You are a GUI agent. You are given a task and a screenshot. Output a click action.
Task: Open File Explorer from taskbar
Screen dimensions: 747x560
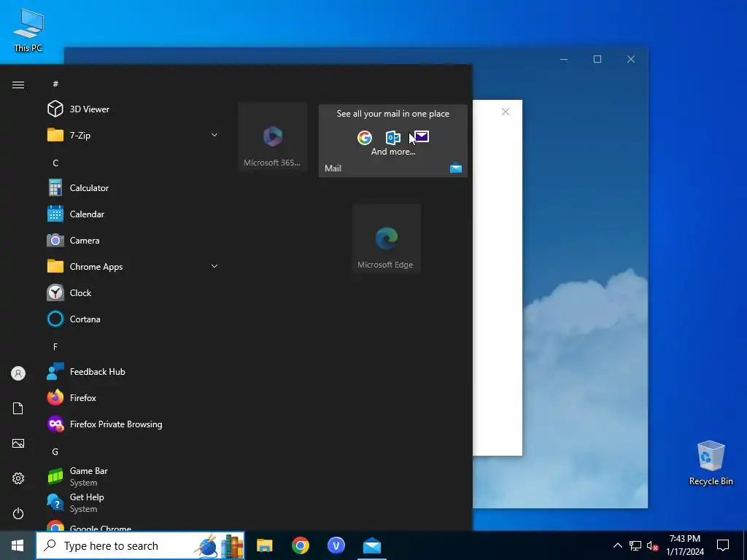tap(264, 545)
